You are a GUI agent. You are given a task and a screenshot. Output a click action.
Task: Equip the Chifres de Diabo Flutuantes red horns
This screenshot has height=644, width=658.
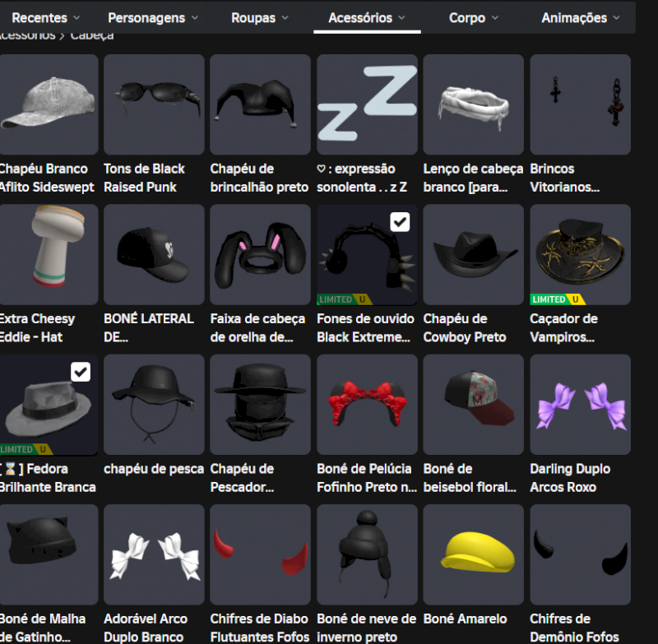pyautogui.click(x=260, y=554)
